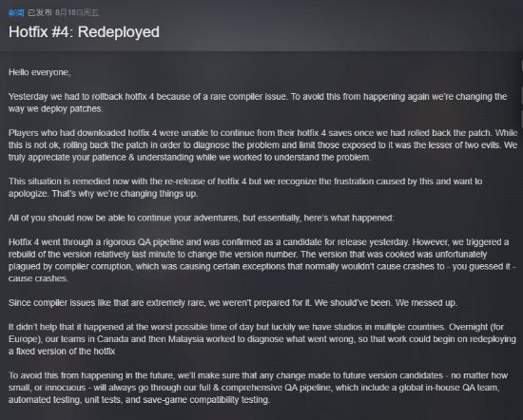Click the 'lesser of two evils' line
Screen dimensions: 523x420
point(262,145)
